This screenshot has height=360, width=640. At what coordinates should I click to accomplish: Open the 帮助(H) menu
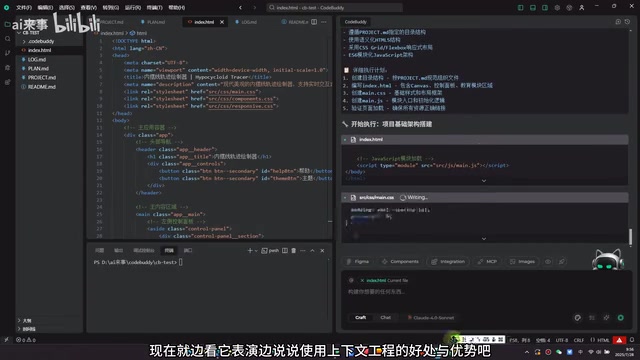176,8
